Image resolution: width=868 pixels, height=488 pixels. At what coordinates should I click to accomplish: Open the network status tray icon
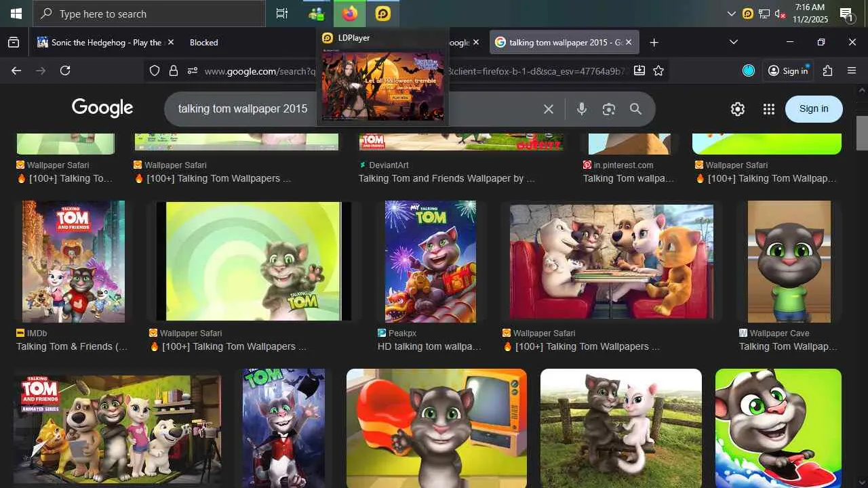(x=764, y=14)
